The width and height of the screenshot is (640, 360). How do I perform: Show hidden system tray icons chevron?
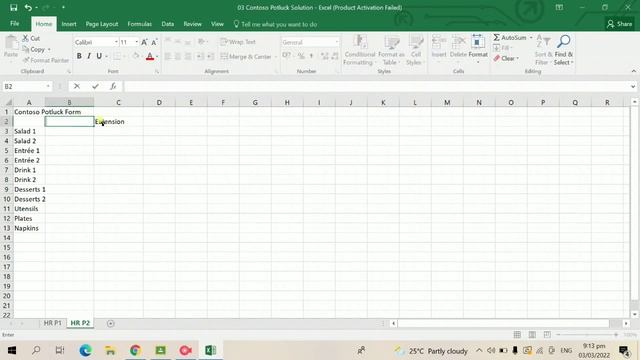click(479, 350)
